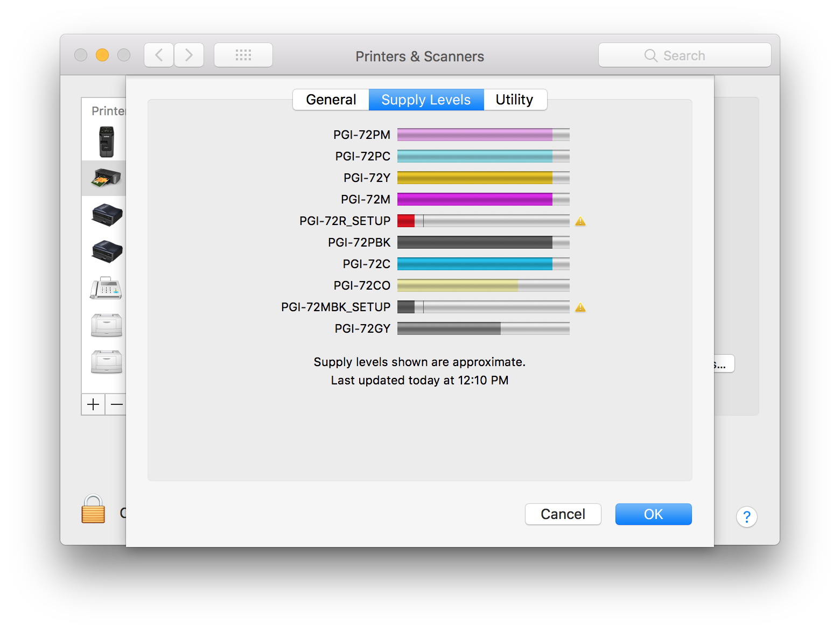Click the lock icon to prevent changes

click(93, 509)
